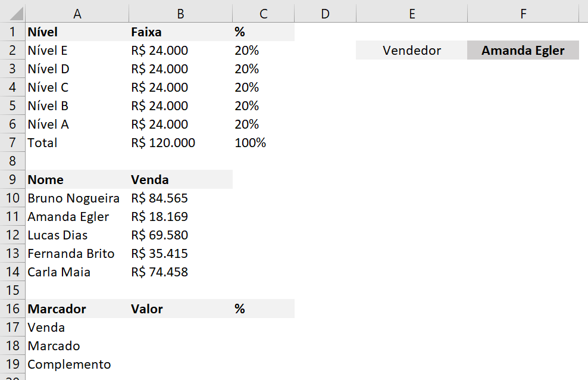Click the Vendedor label cell

[x=412, y=50]
